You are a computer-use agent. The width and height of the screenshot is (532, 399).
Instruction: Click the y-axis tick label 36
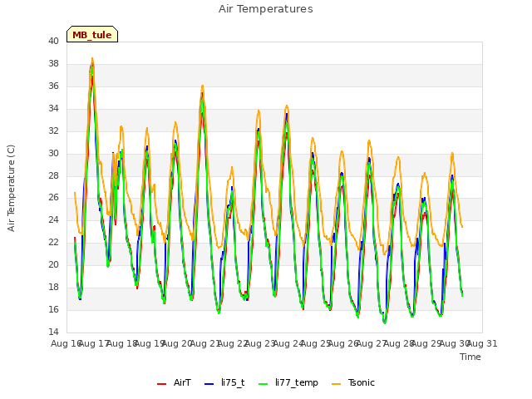point(53,86)
